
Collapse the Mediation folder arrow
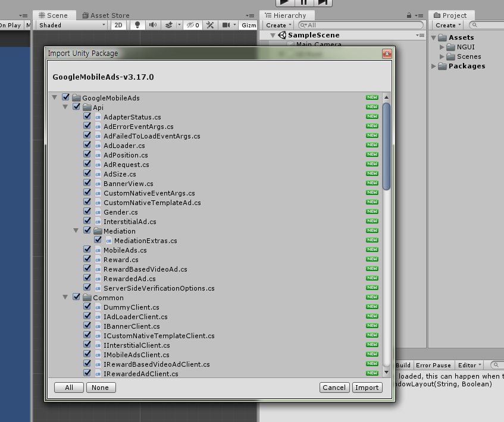tap(76, 231)
